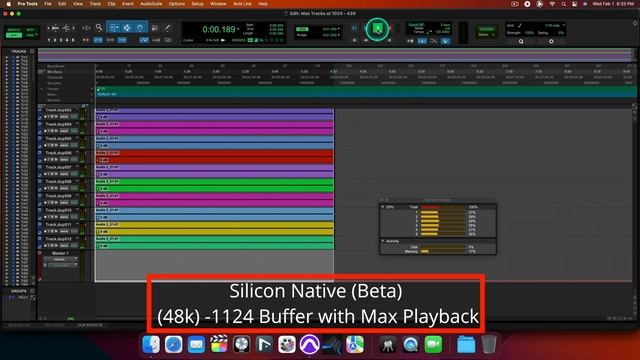Image resolution: width=640 pixels, height=360 pixels.
Task: Open the Apple menu
Action: (8, 4)
